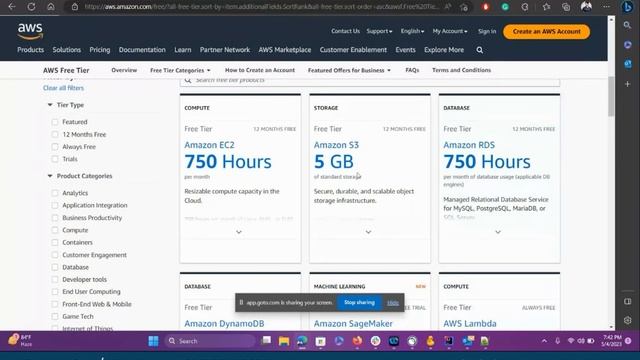The height and width of the screenshot is (360, 640).
Task: Open the Amazon SageMaker link
Action: (353, 324)
